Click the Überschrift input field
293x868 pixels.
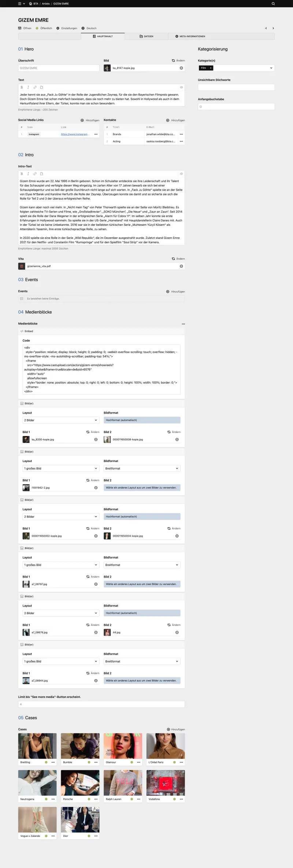click(x=59, y=68)
